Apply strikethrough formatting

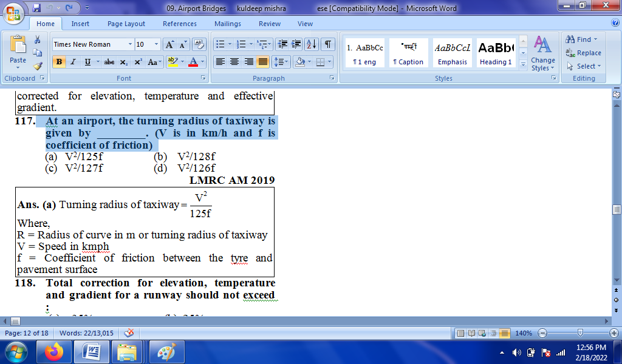pos(109,62)
